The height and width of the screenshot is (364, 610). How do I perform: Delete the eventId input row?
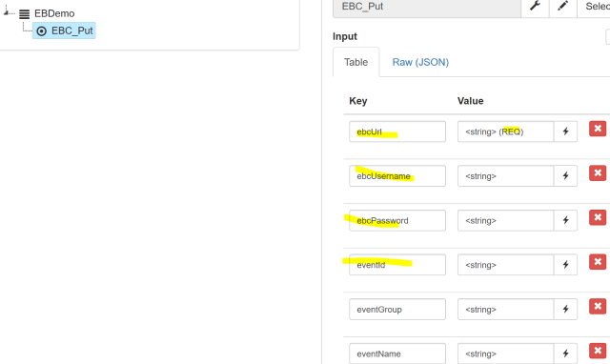(598, 262)
